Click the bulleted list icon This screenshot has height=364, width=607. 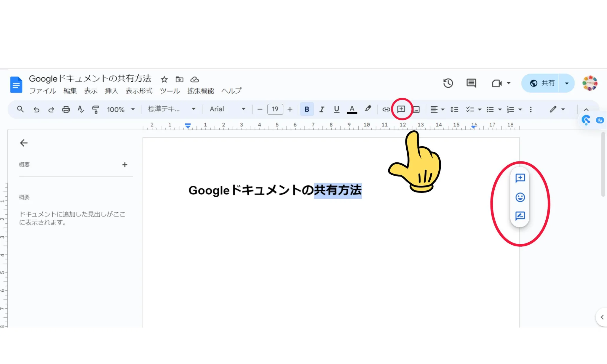[x=490, y=110]
